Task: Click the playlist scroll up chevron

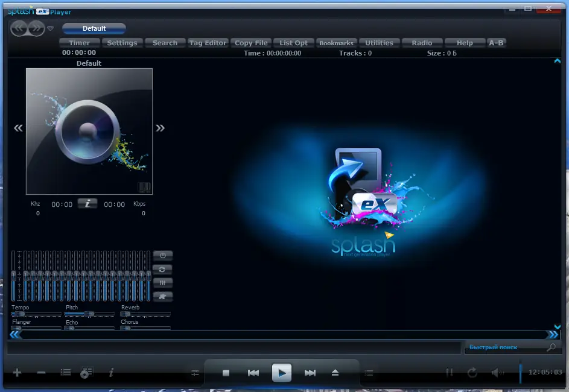Action: pos(558,61)
